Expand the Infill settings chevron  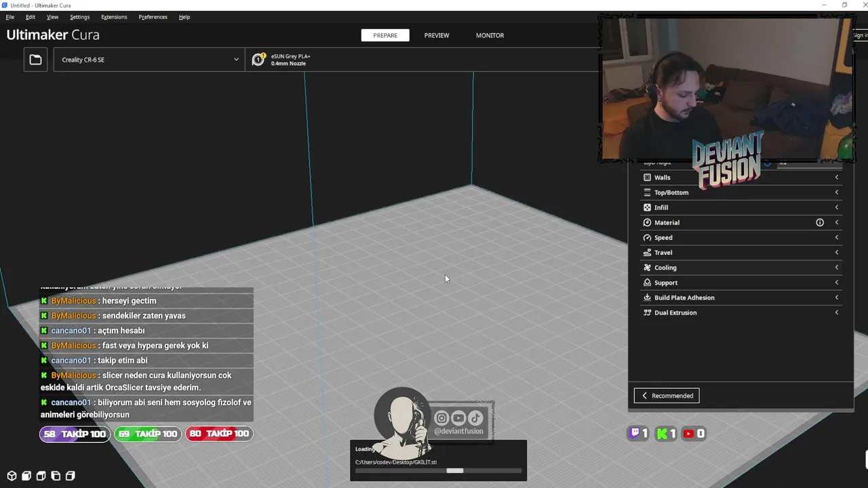click(837, 207)
